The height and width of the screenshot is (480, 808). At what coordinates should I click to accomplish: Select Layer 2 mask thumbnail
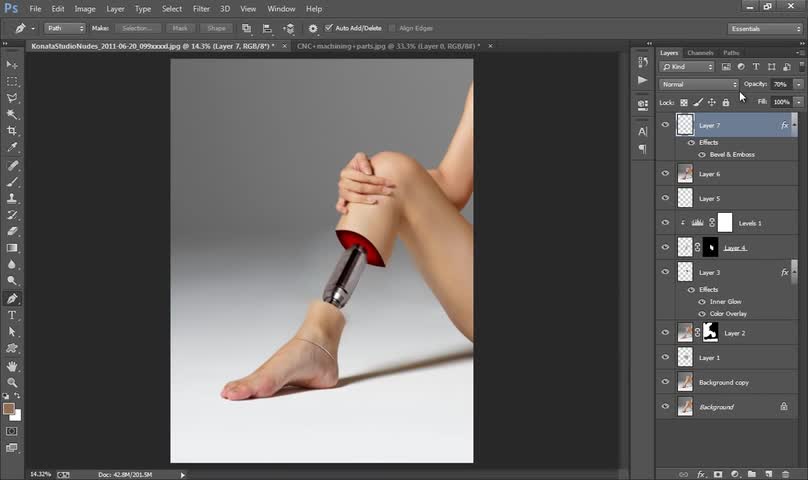pyautogui.click(x=711, y=333)
